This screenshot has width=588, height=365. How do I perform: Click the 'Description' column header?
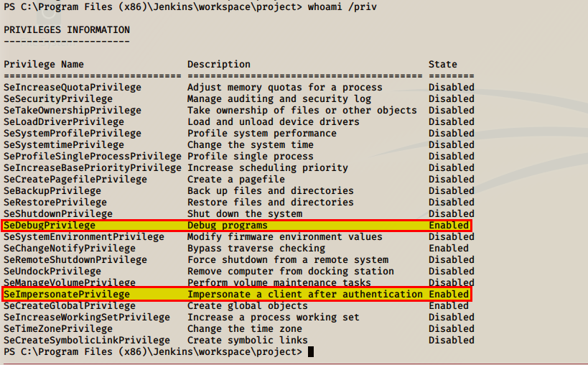point(219,64)
